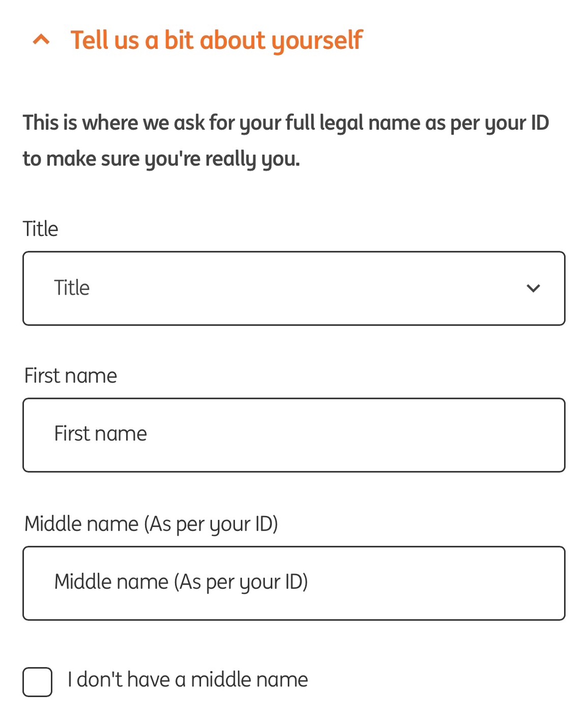Screen dimensions: 588x721
Task: Focus the Middle name input field
Action: pyautogui.click(x=293, y=583)
